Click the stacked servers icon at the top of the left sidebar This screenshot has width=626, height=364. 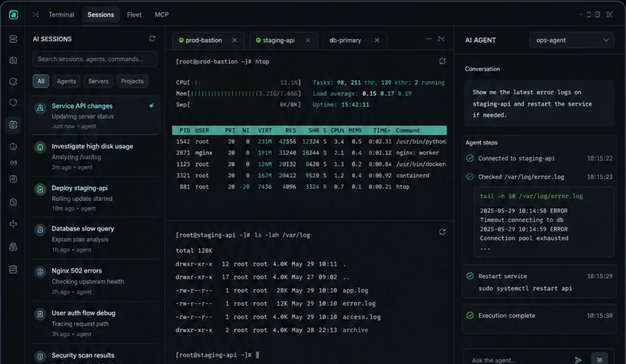pos(13,39)
